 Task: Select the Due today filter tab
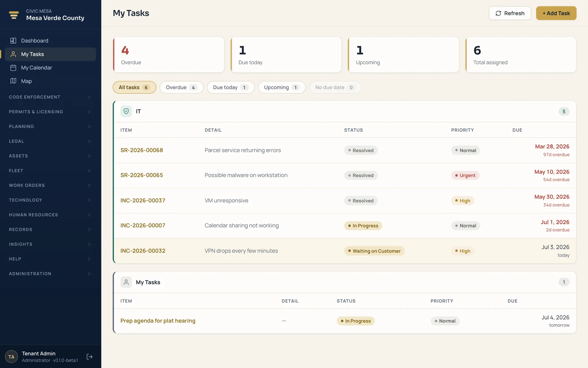pos(231,87)
